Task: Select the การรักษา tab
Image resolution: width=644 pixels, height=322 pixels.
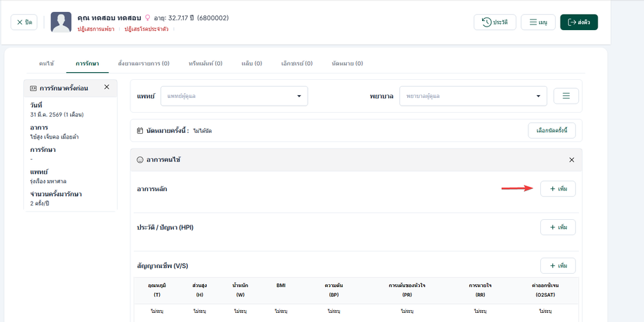Action: 87,64
